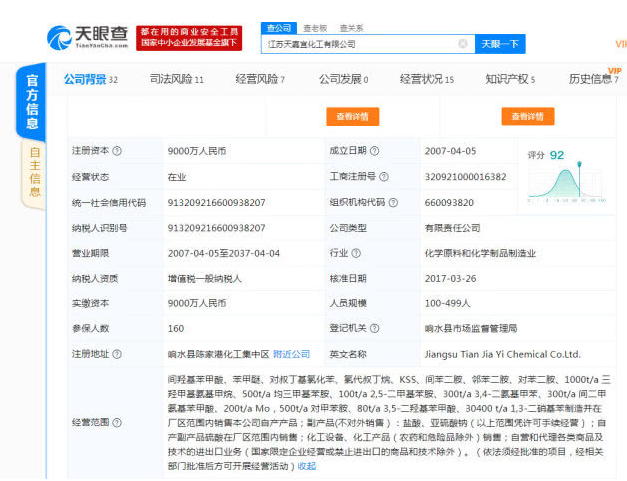Open the 知识产权 tab
627x481 pixels.
(x=510, y=79)
